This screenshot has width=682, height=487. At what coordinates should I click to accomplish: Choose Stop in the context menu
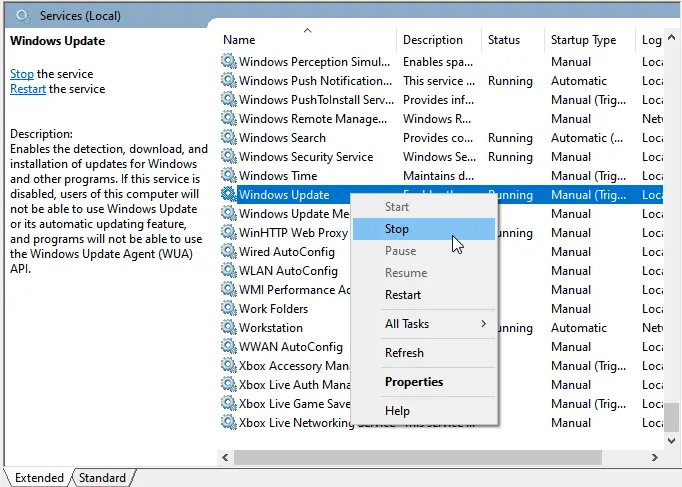pyautogui.click(x=397, y=229)
